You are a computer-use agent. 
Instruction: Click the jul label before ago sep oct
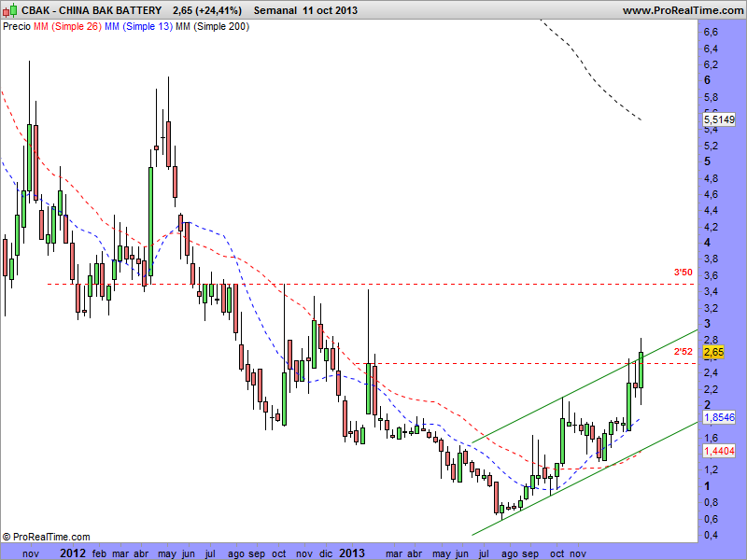pyautogui.click(x=209, y=553)
